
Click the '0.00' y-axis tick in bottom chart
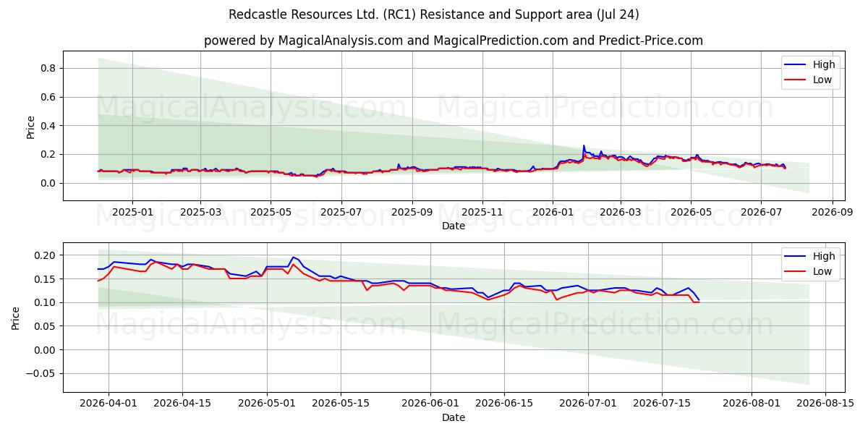pos(46,350)
